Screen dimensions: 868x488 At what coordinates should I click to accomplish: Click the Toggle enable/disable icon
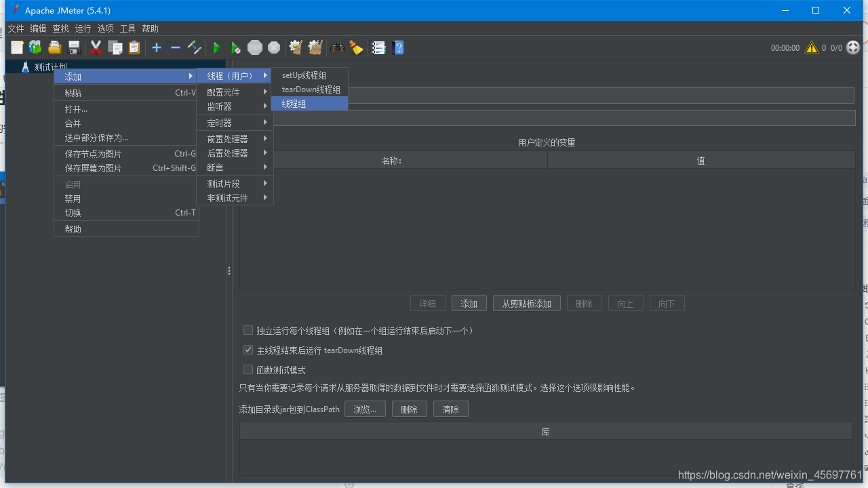pos(195,47)
